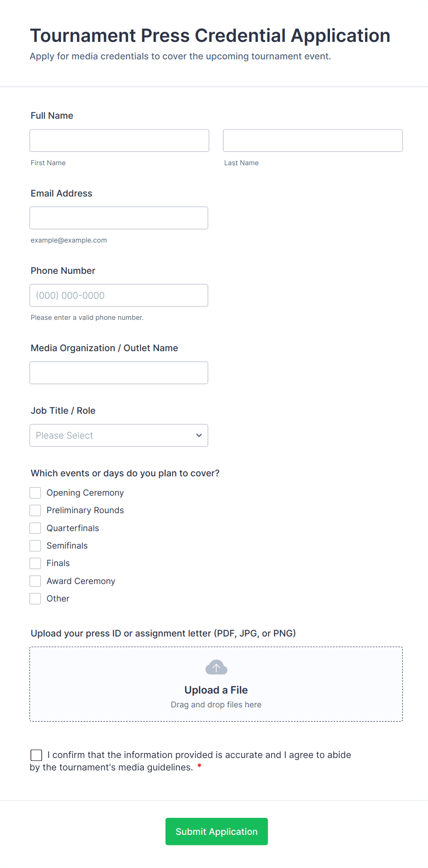Click the Opening Ceremony label text
Screen dimensions: 428x868
point(85,493)
